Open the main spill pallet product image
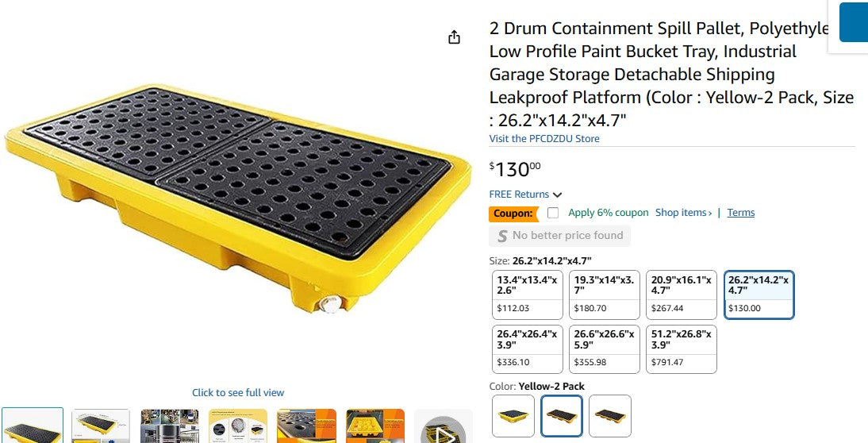 (238, 198)
